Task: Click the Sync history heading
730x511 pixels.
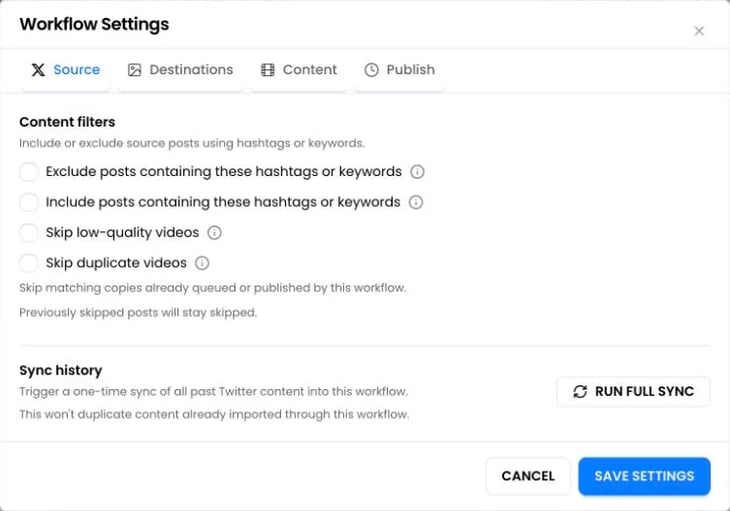Action: click(61, 370)
